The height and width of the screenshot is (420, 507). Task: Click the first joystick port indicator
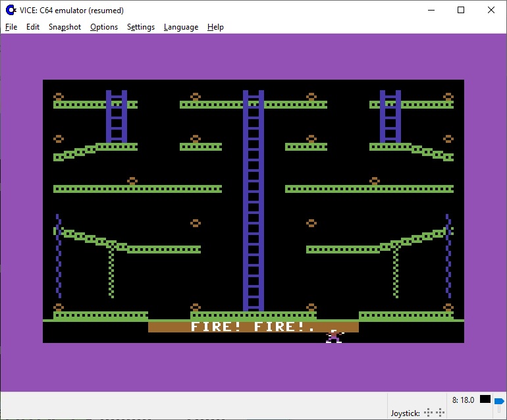pyautogui.click(x=428, y=413)
